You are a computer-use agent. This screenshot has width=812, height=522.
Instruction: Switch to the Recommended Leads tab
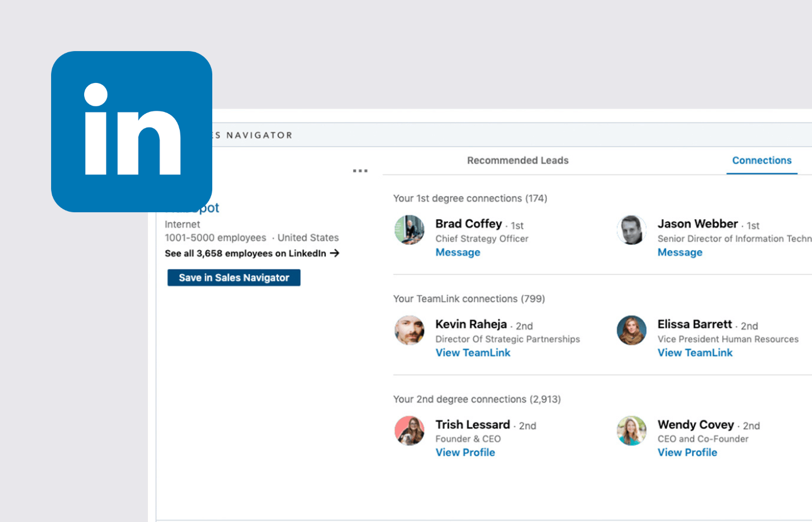pyautogui.click(x=518, y=161)
